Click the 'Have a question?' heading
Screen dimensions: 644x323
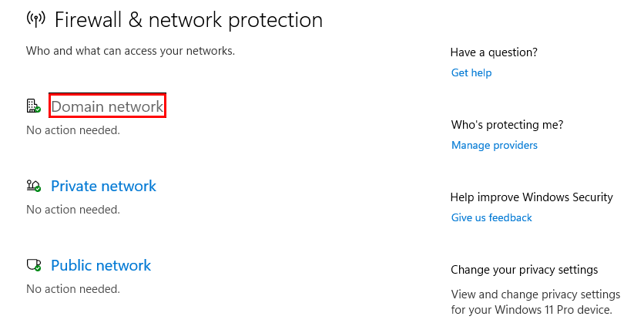click(494, 52)
